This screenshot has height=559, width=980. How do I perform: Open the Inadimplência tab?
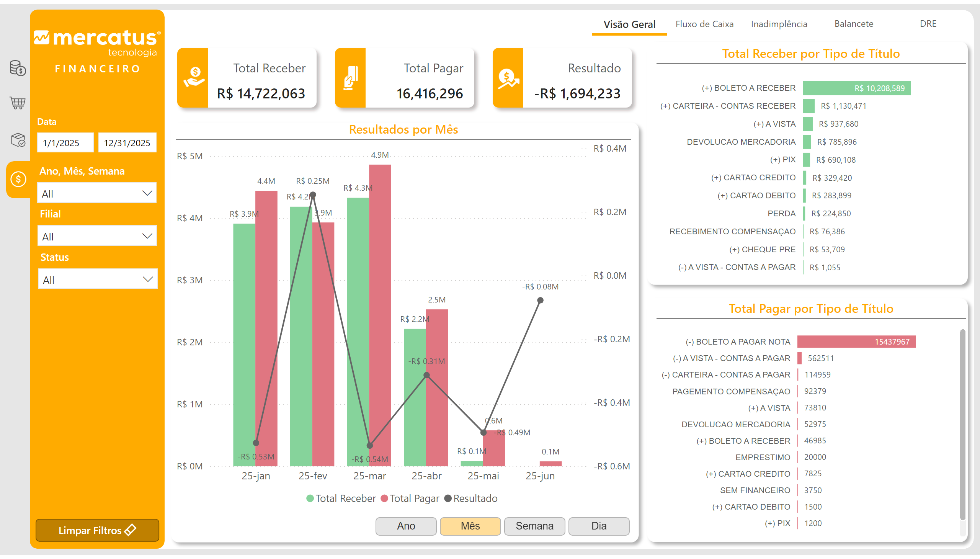click(779, 24)
